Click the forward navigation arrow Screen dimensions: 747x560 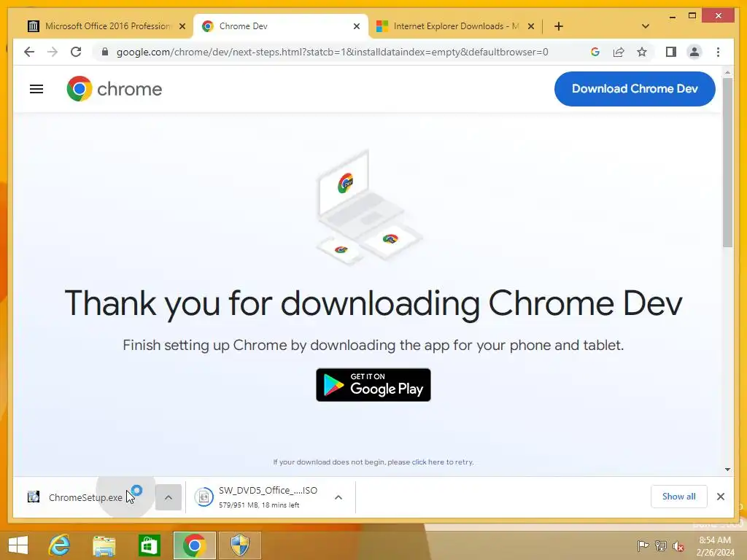(x=53, y=52)
